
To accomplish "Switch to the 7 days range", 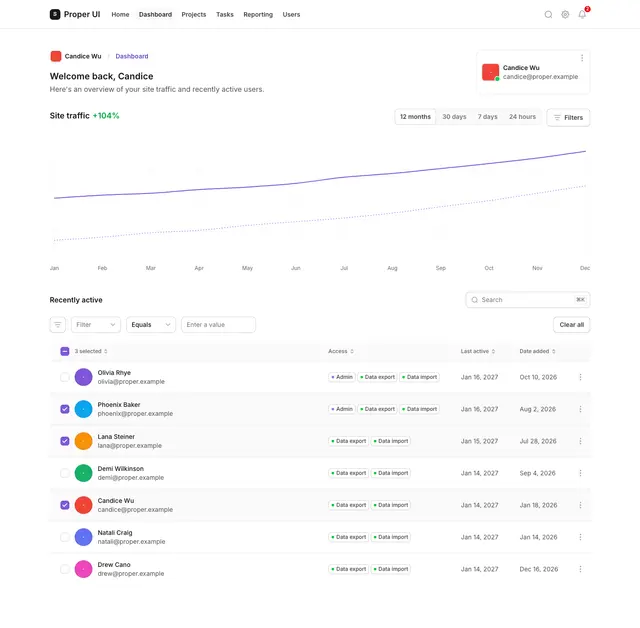I will [x=487, y=117].
